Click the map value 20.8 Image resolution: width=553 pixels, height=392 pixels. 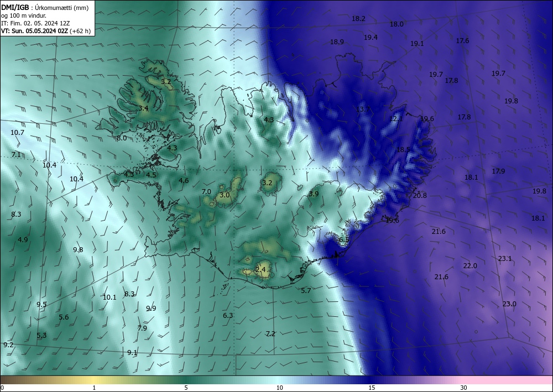click(x=420, y=195)
